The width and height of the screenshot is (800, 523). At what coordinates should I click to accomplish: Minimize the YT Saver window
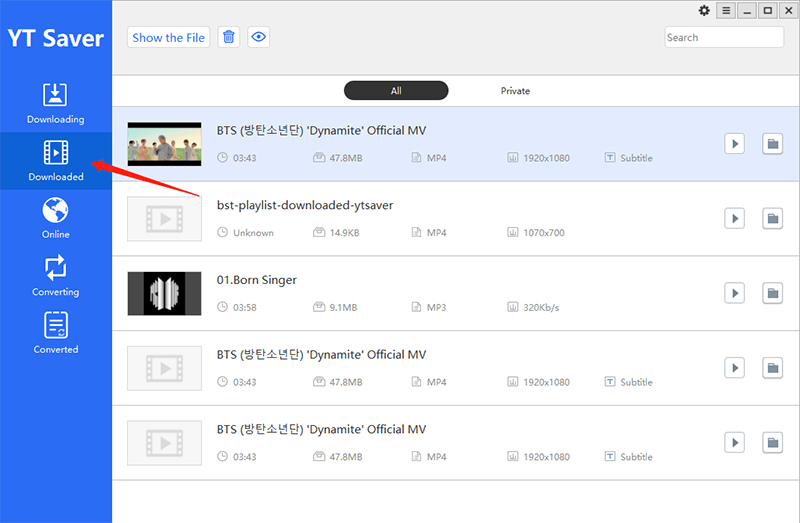747,11
